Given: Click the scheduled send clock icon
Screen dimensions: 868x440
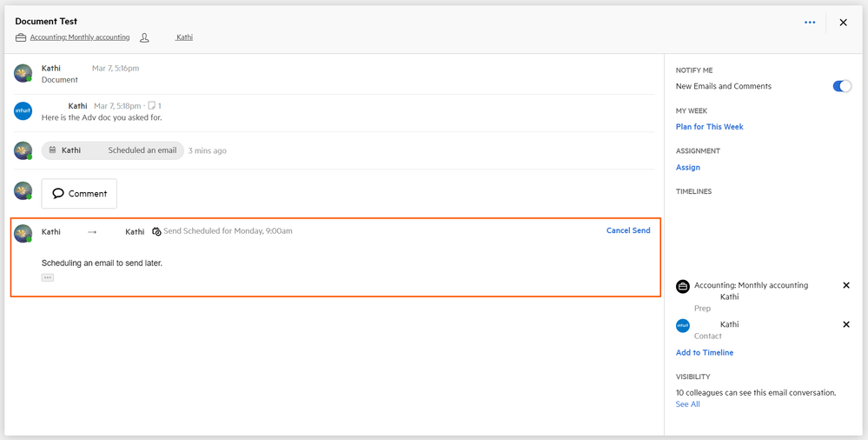Looking at the screenshot, I should coord(156,231).
